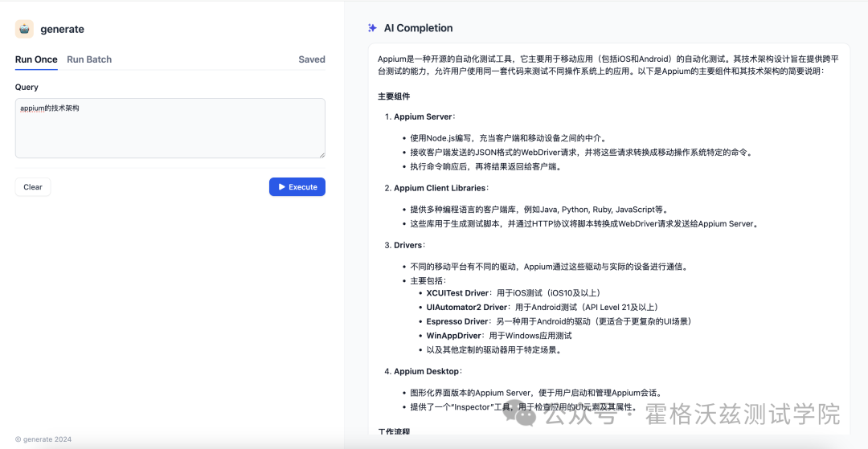Click the Saved status label
This screenshot has width=868, height=449.
click(312, 59)
